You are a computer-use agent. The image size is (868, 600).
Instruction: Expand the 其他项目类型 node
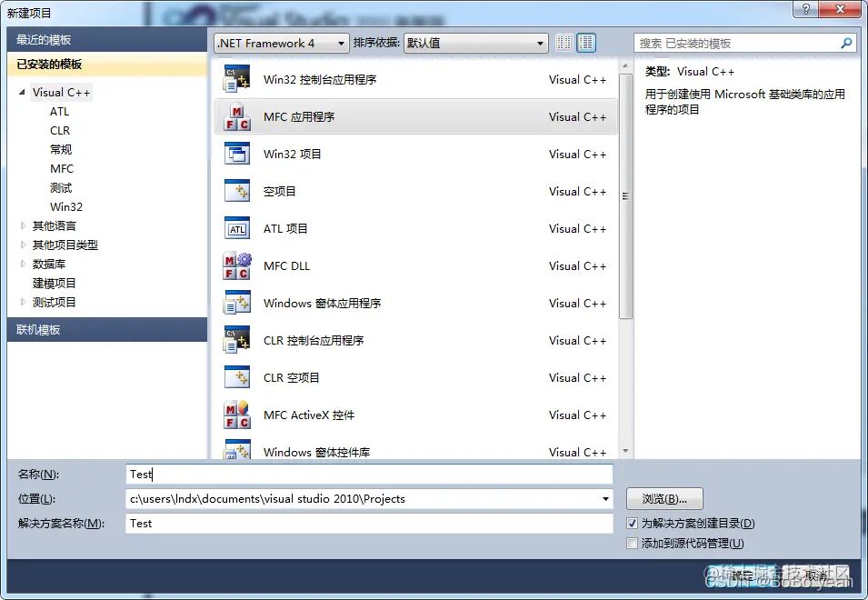[x=23, y=245]
